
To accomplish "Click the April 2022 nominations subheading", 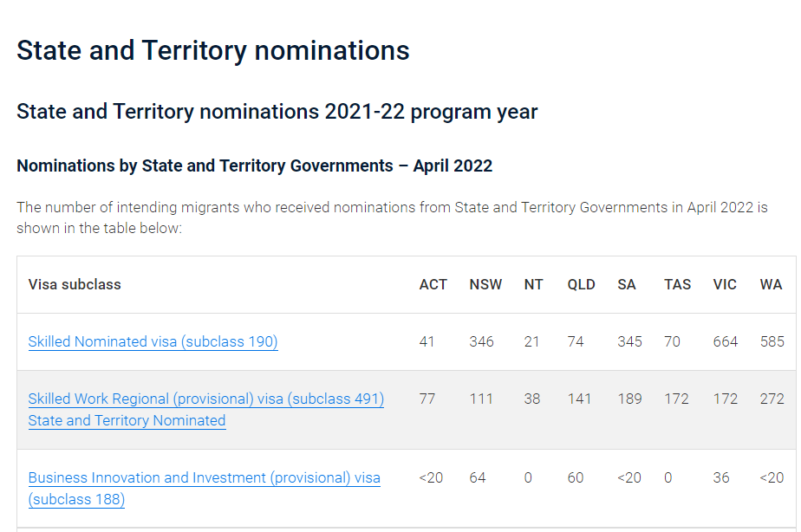I will tap(254, 166).
